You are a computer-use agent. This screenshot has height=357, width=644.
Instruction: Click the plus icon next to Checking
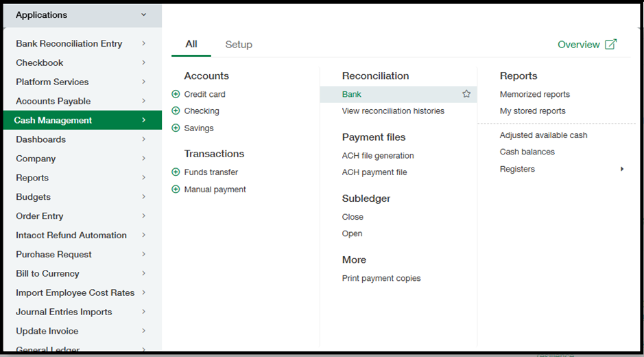click(x=176, y=111)
